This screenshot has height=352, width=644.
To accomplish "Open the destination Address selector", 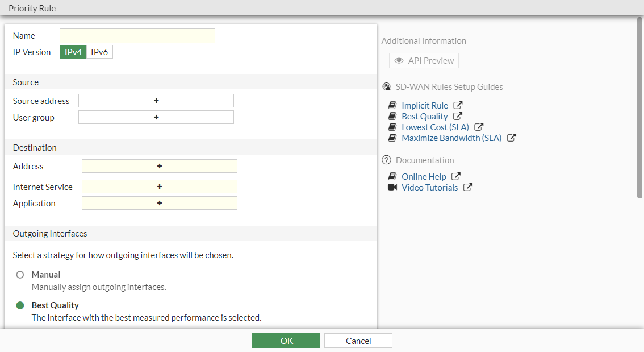I will 160,166.
